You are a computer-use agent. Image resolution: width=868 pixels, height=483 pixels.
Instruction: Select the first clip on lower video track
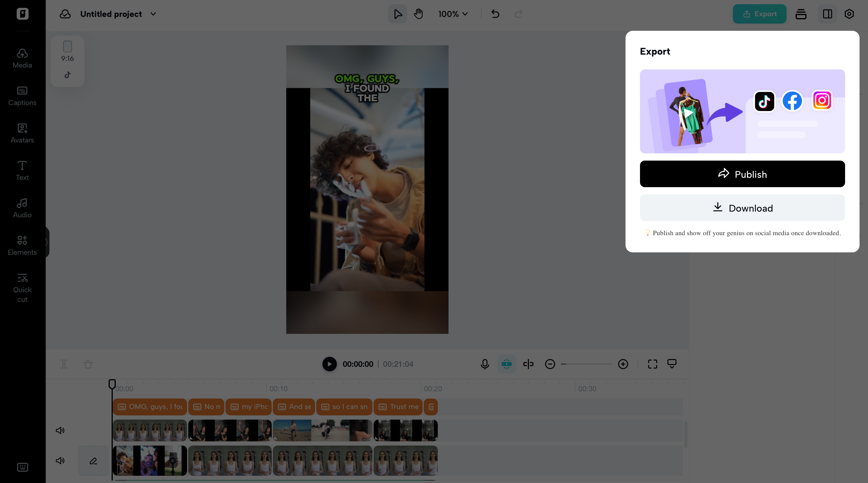click(x=150, y=460)
